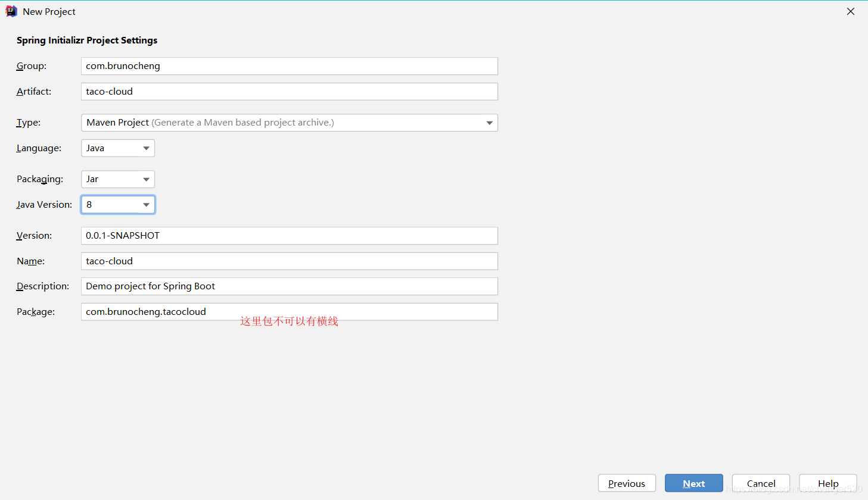Cancel the project wizard

coord(761,483)
